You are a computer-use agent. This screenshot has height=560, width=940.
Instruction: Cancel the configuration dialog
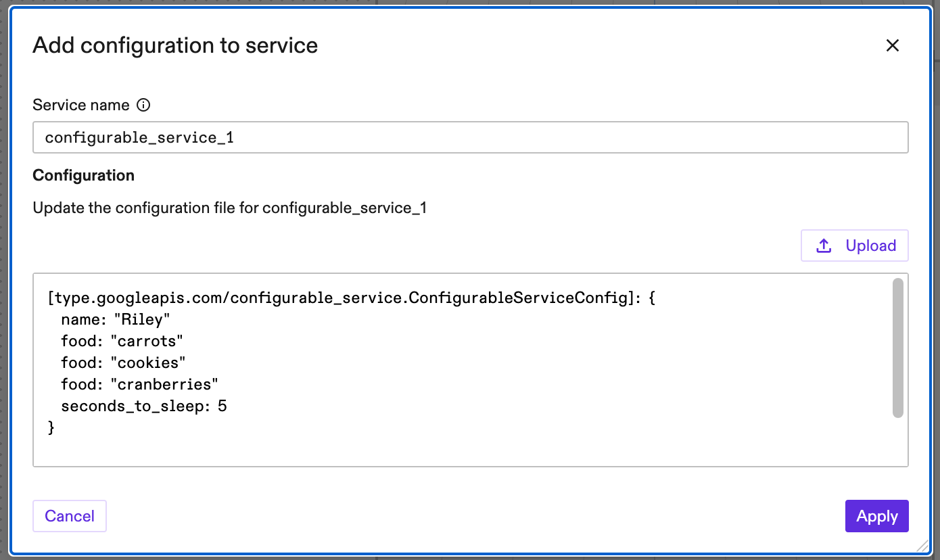[69, 516]
